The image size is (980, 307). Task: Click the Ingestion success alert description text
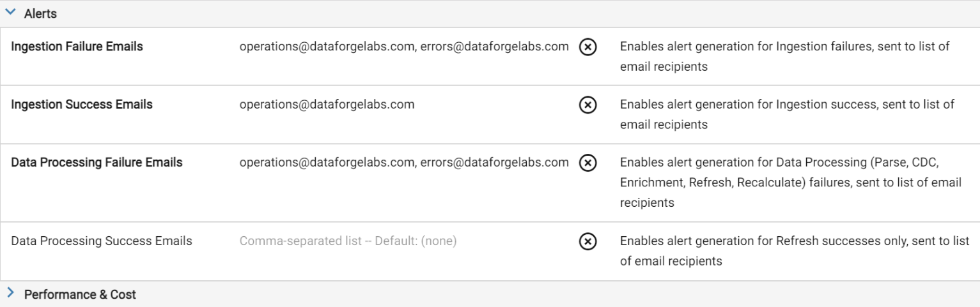(x=788, y=114)
